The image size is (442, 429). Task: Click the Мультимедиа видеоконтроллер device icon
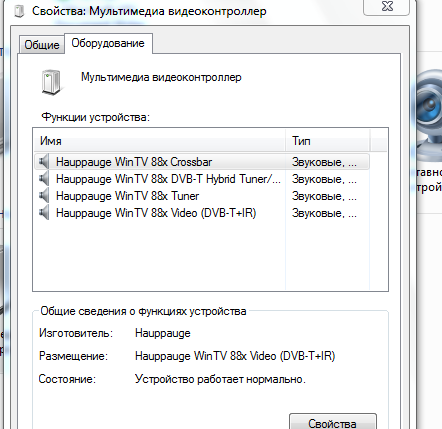click(51, 82)
